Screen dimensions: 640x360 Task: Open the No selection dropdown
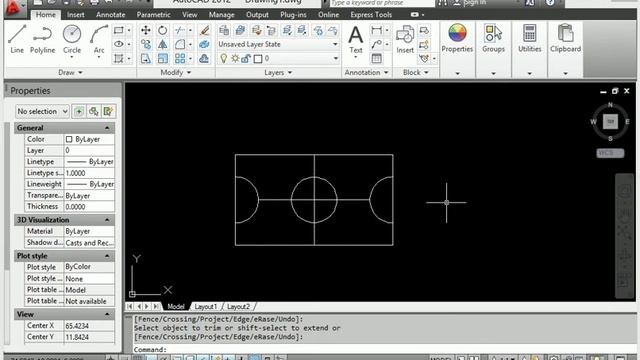[x=42, y=111]
